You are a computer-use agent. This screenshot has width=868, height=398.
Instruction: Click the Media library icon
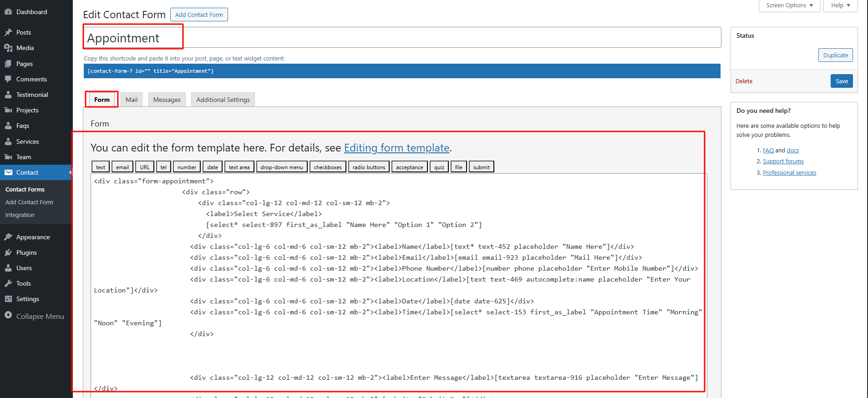click(8, 48)
